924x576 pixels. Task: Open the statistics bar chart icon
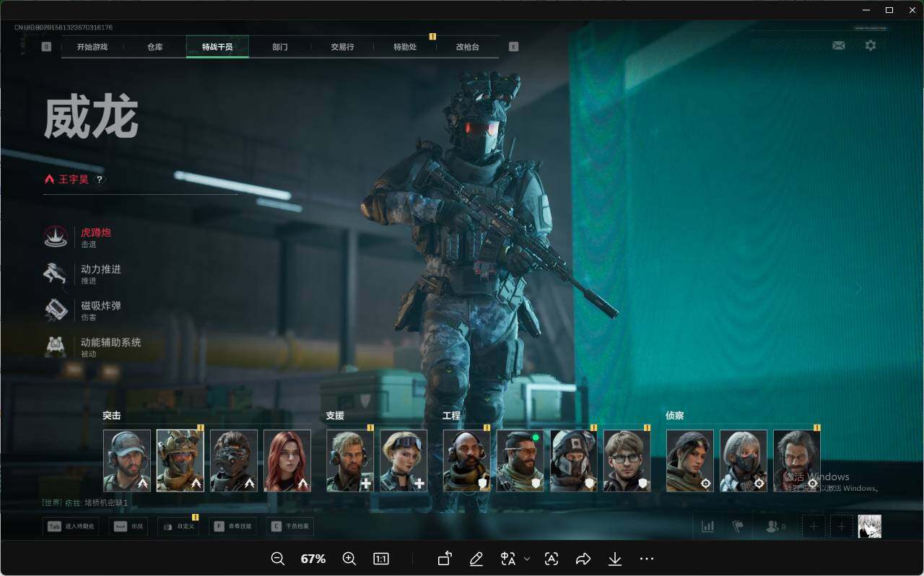(x=707, y=526)
